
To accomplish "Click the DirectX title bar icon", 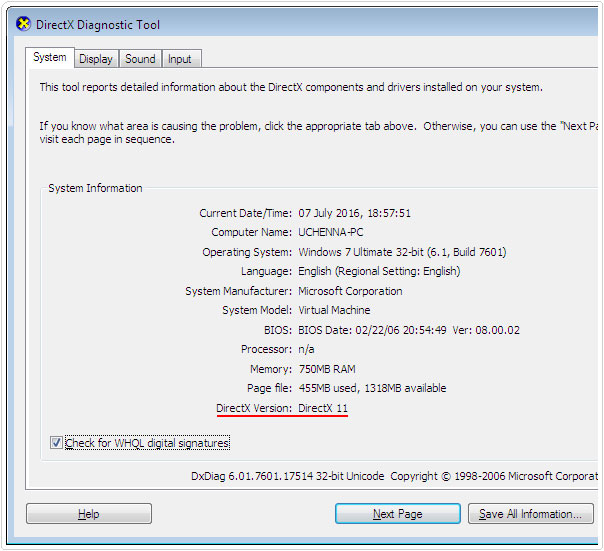I will [x=23, y=24].
